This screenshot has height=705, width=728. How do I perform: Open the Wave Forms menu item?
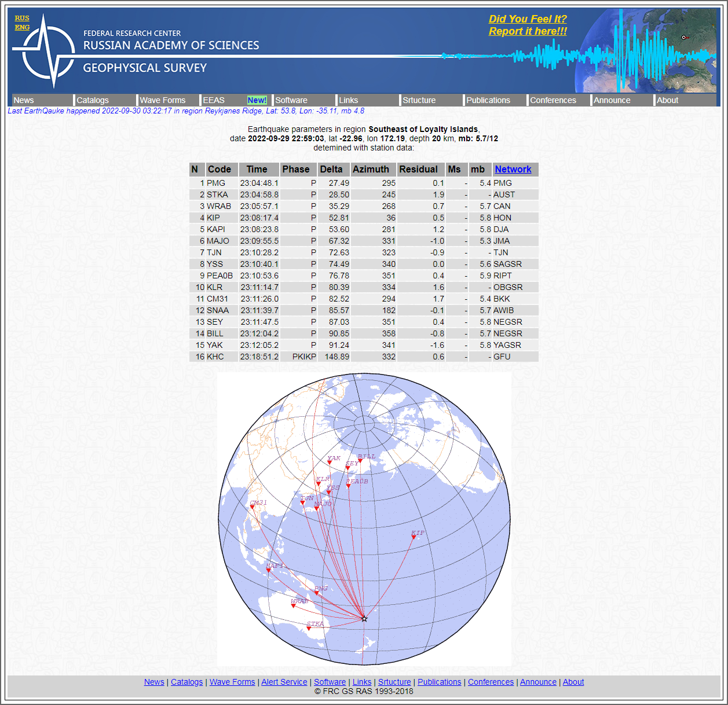pos(163,100)
